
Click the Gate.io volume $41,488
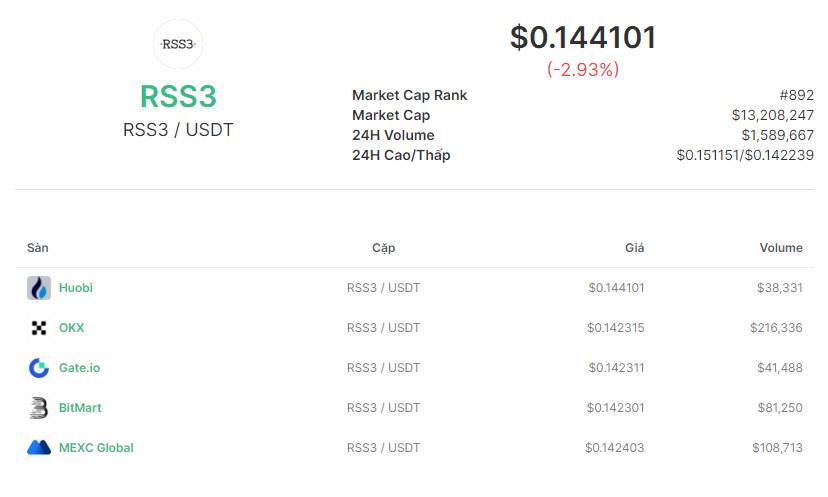tap(780, 368)
